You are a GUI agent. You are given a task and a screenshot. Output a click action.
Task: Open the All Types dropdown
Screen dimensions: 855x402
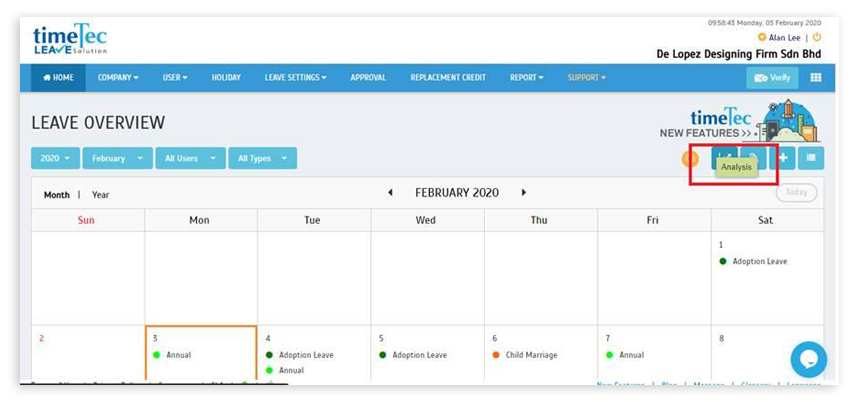[262, 158]
